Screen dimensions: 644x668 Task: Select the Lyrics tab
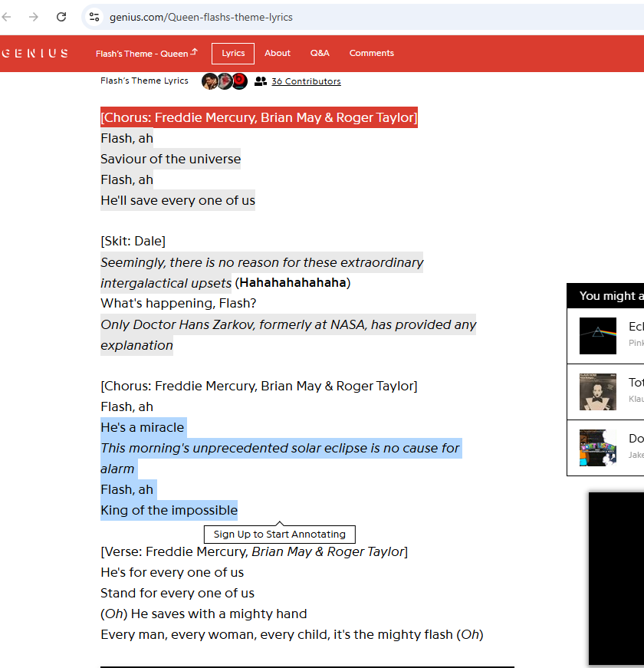tap(233, 53)
